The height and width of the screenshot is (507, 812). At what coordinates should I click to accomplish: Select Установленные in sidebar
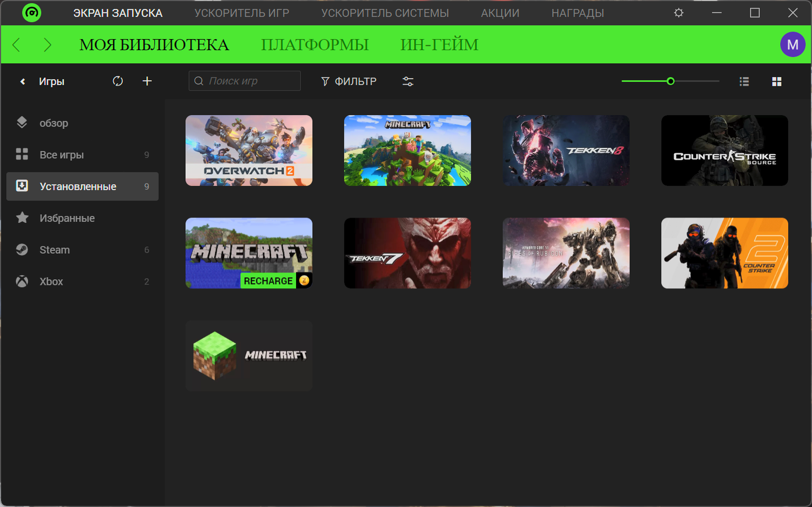coord(82,187)
